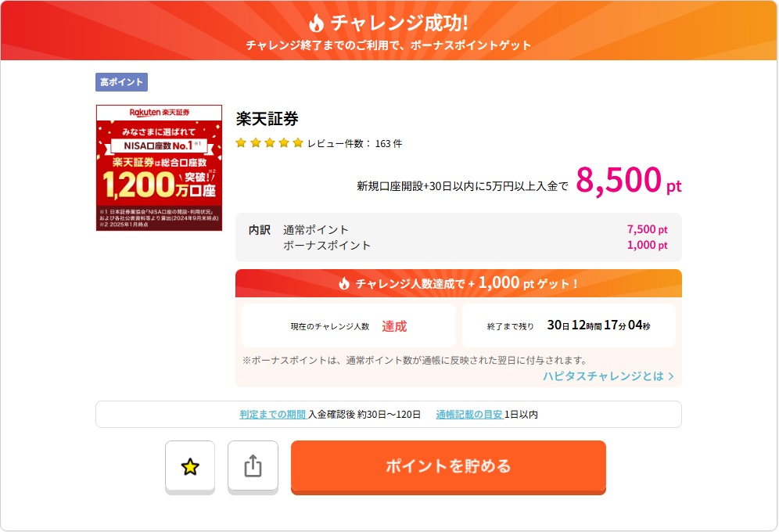Click the five-star review rating
779x532 pixels.
(269, 143)
